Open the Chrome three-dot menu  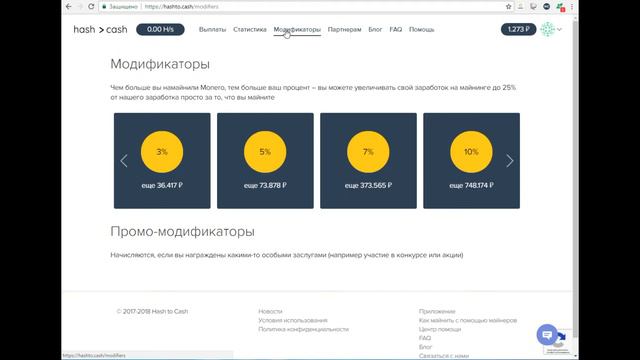coord(572,7)
